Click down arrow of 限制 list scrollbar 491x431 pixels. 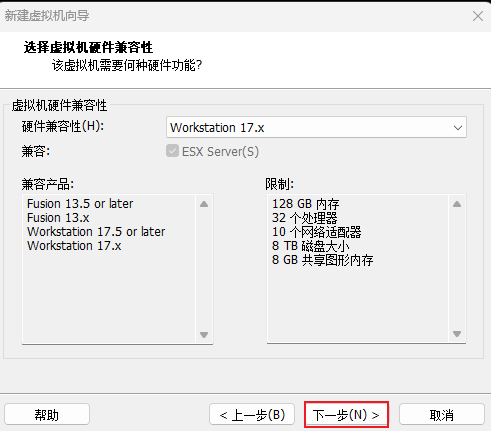(x=457, y=334)
